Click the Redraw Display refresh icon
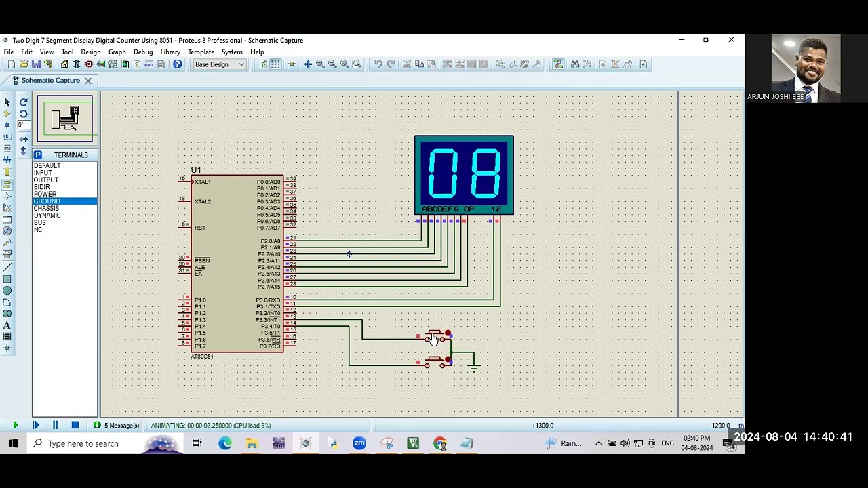Image resolution: width=868 pixels, height=488 pixels. click(263, 64)
